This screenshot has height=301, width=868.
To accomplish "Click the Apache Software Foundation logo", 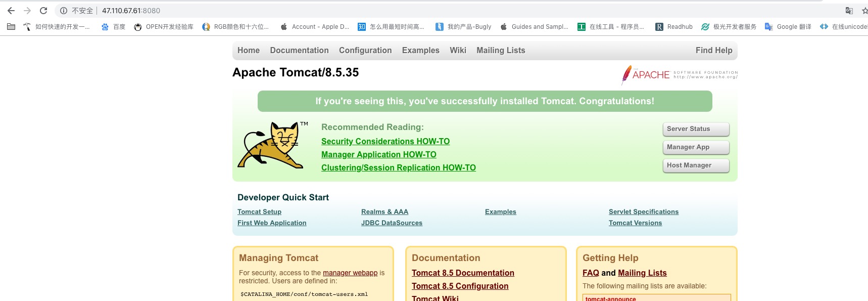I will click(680, 75).
